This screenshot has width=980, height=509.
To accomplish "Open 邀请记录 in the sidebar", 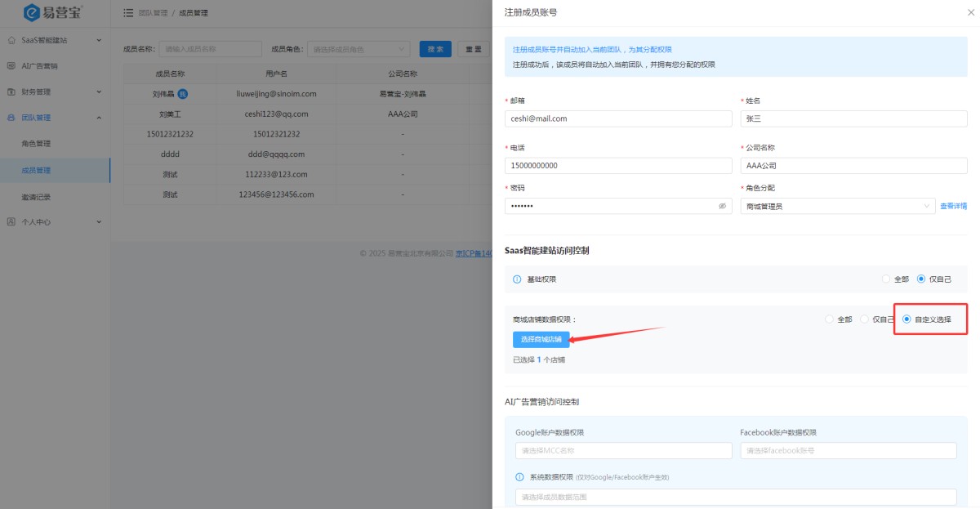I will click(36, 197).
